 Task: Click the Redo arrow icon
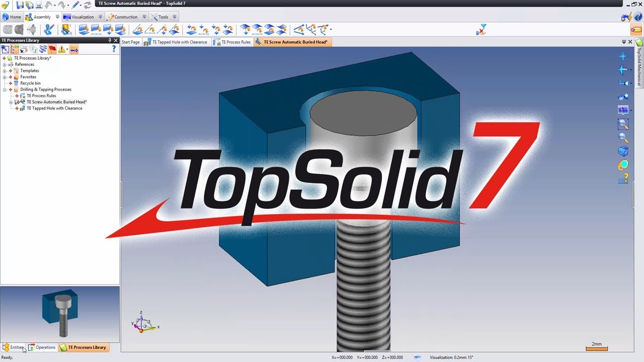tap(62, 5)
